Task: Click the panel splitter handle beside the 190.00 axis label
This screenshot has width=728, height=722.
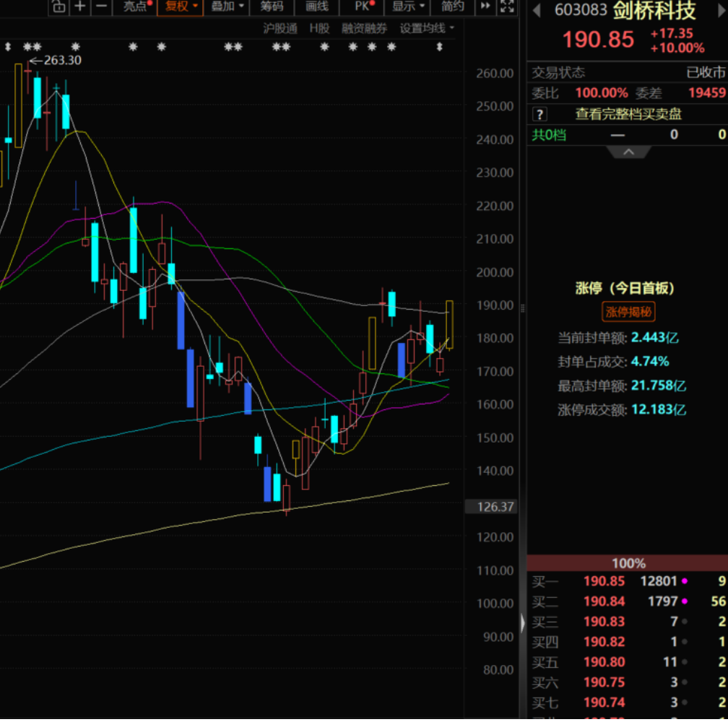Action: (522, 308)
